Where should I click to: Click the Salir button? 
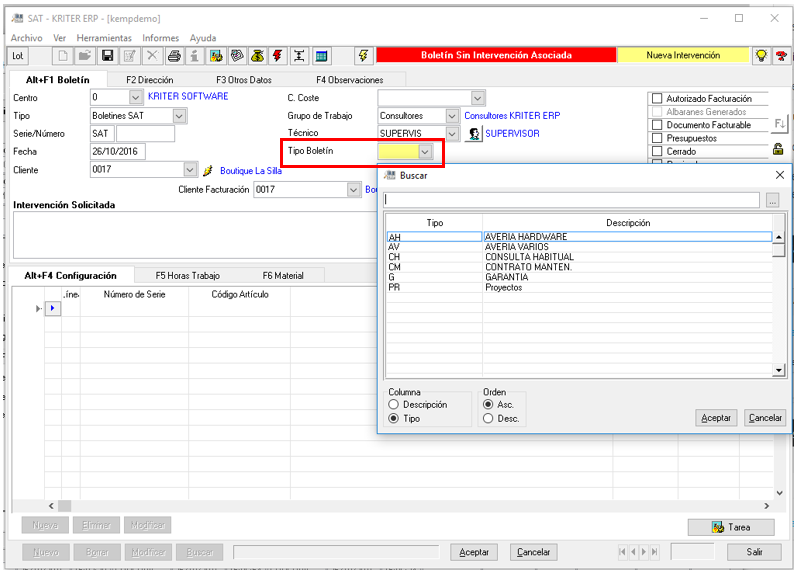pos(754,552)
